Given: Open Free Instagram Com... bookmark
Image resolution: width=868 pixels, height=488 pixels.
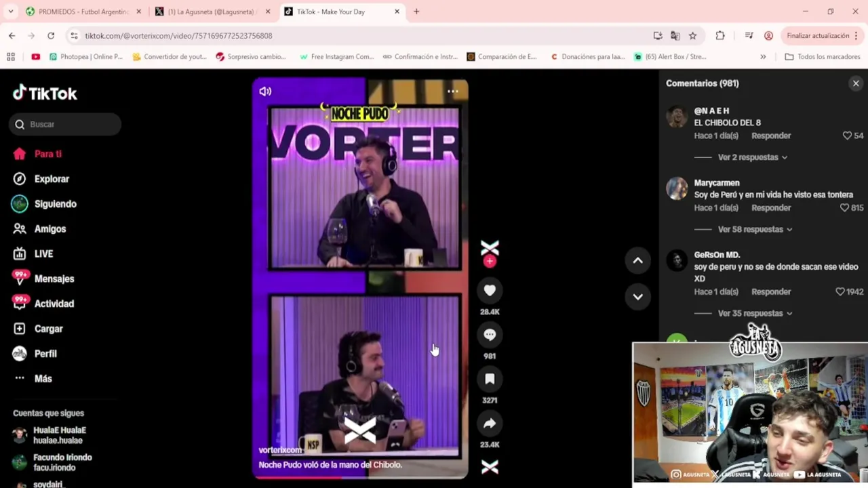Looking at the screenshot, I should (336, 57).
